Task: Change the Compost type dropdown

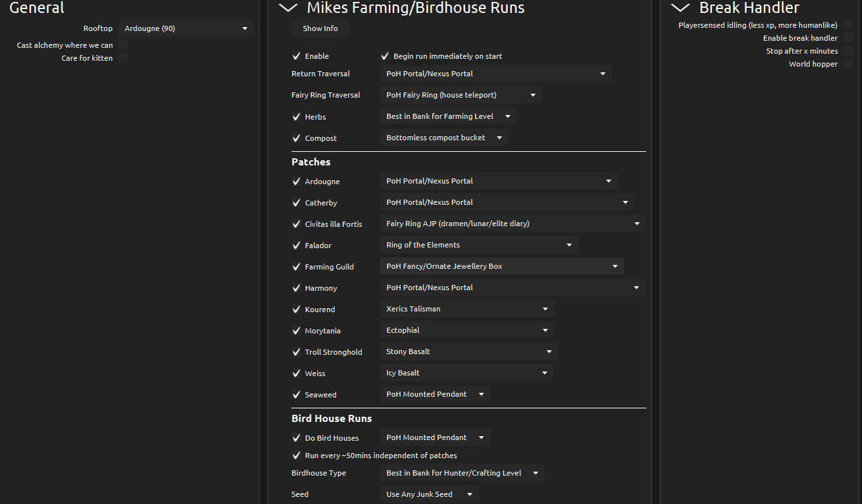Action: click(x=444, y=138)
